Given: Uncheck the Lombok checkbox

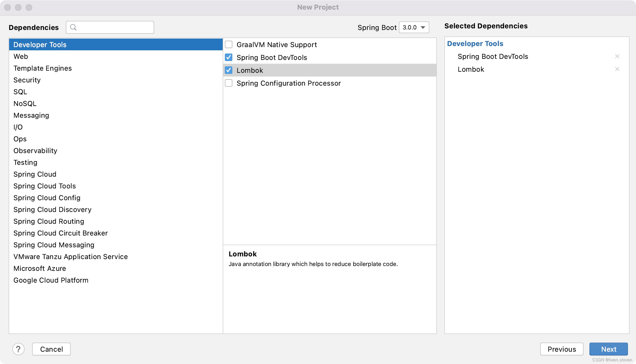Looking at the screenshot, I should (229, 70).
